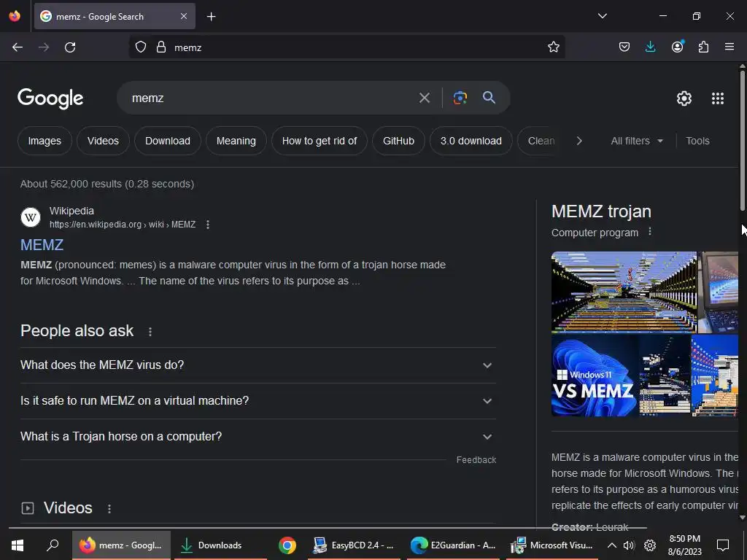Click the Firefox address bar
This screenshot has width=747, height=560.
click(357, 47)
